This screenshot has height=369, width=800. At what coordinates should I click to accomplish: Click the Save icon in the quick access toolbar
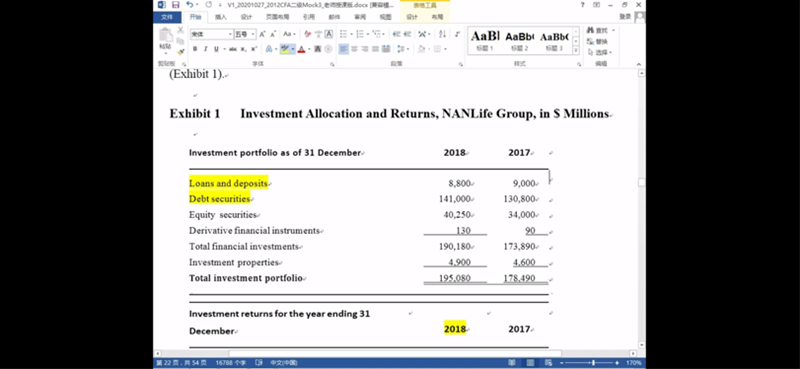(x=176, y=5)
